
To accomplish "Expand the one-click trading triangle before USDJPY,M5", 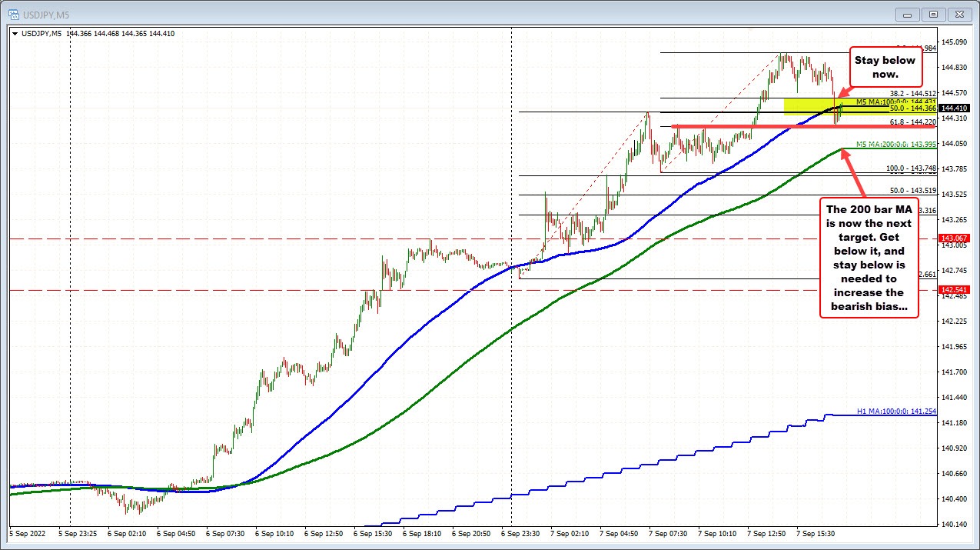I will pyautogui.click(x=15, y=34).
